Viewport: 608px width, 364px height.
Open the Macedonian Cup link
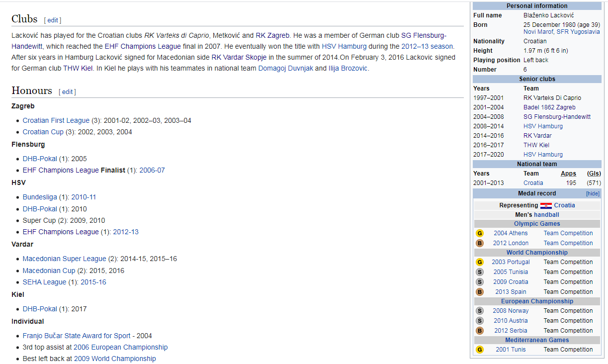49,271
